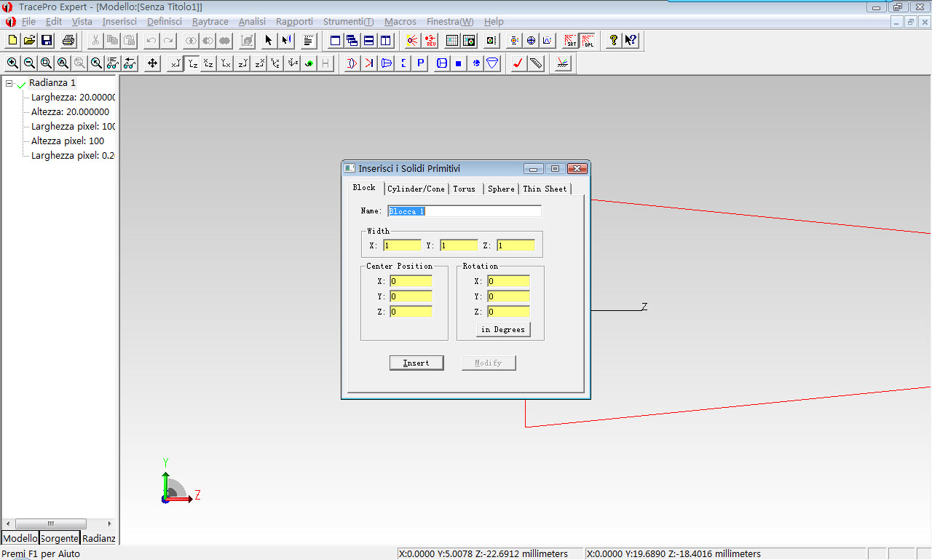Switch to the Modello panel tab
932x560 pixels.
(20, 539)
